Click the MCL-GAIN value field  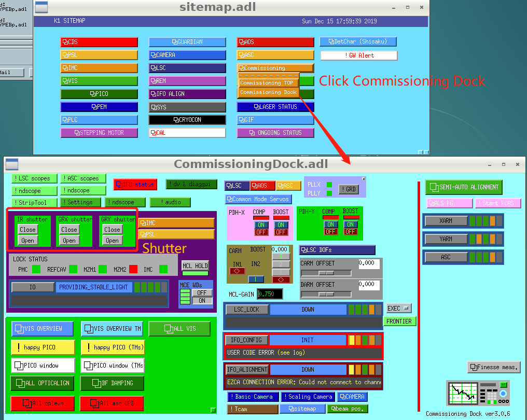pyautogui.click(x=270, y=294)
